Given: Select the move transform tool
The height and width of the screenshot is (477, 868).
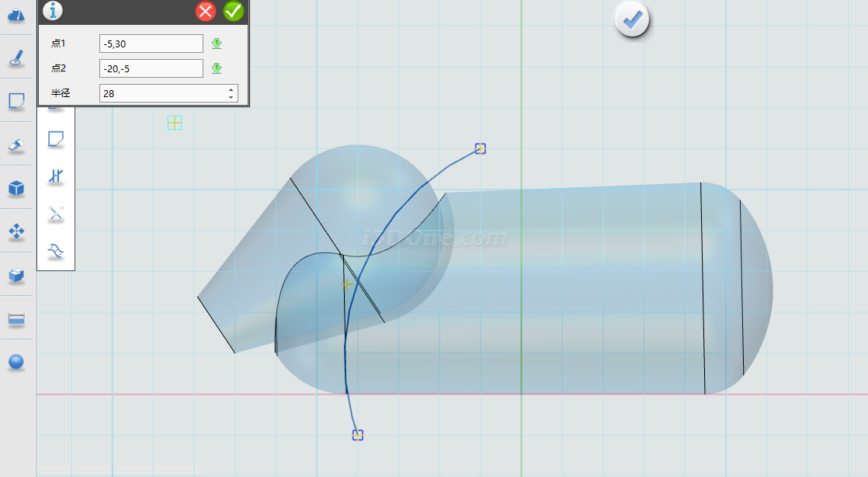Looking at the screenshot, I should click(17, 231).
